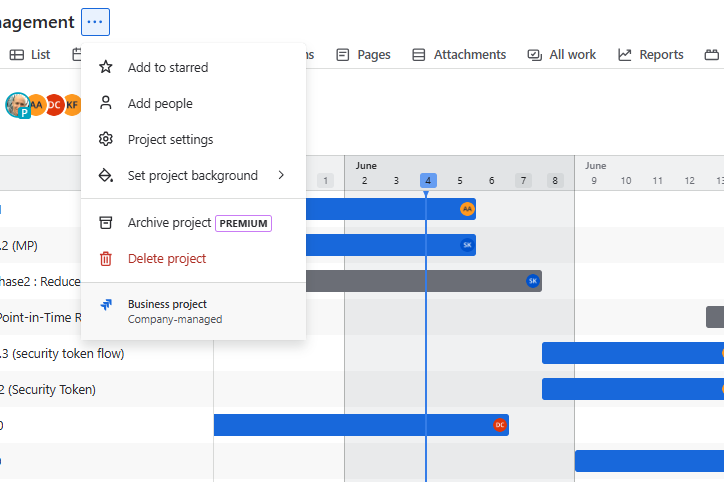Open Set project background menu option
724x482 pixels.
(193, 175)
